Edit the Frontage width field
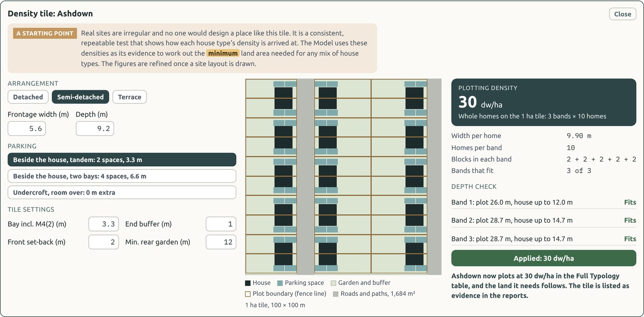 27,129
